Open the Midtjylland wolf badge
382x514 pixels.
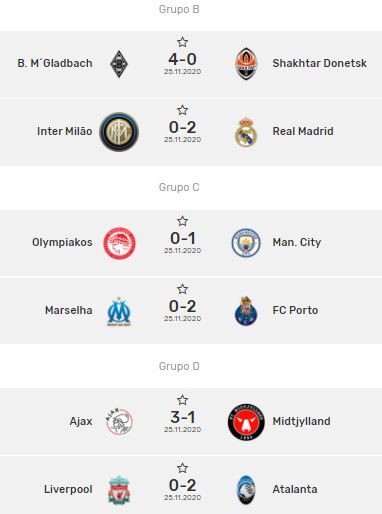tap(246, 422)
